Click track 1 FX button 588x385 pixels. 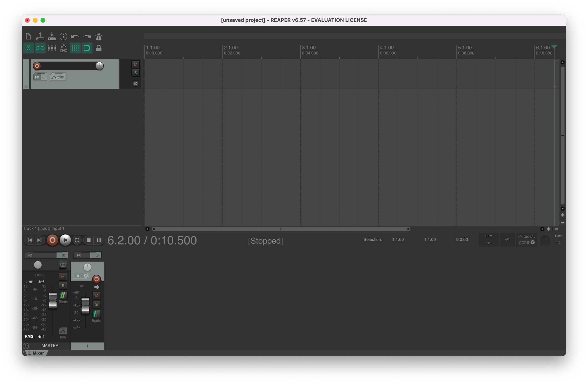coord(37,77)
